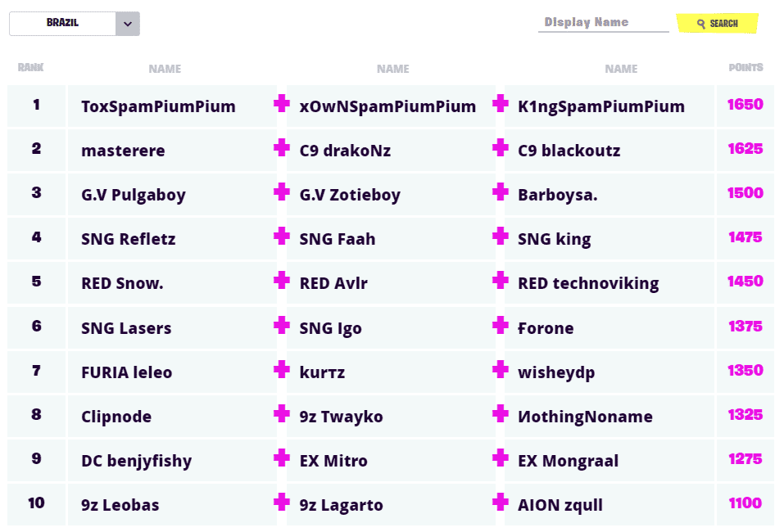Click the plus icon before wisheydp
Screen dimensions: 784x532
500,370
